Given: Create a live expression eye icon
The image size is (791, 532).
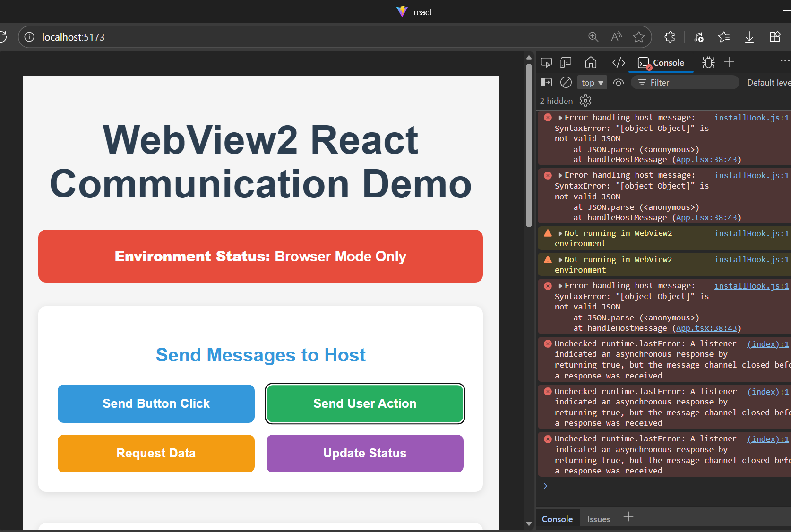Looking at the screenshot, I should 618,82.
